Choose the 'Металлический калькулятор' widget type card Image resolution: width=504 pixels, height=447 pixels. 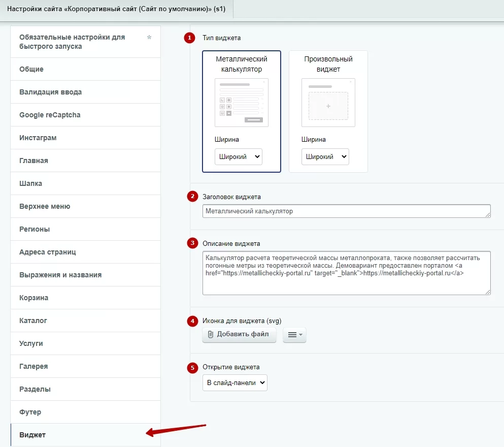coord(242,111)
